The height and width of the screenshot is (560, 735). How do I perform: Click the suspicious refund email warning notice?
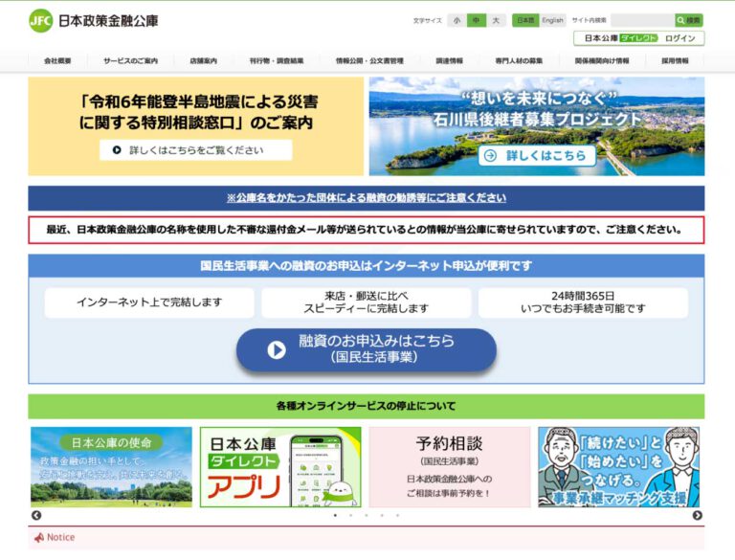pyautogui.click(x=367, y=230)
